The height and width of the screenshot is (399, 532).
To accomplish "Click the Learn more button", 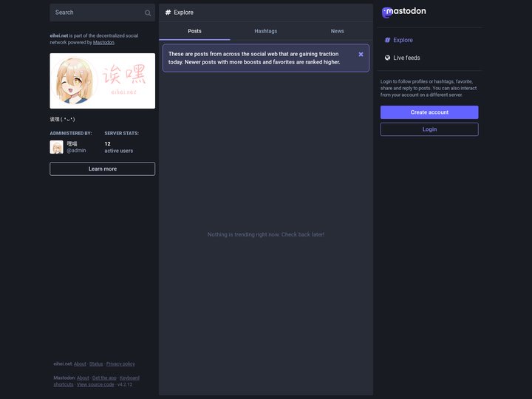I will pos(103,169).
